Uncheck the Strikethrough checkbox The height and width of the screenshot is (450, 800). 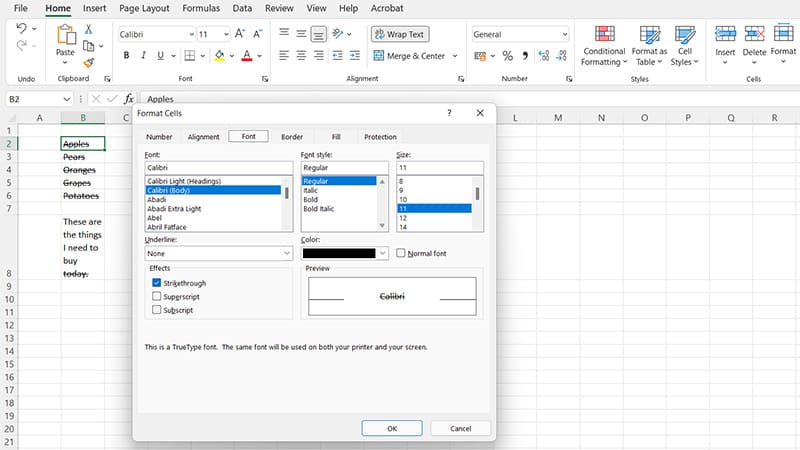click(157, 283)
